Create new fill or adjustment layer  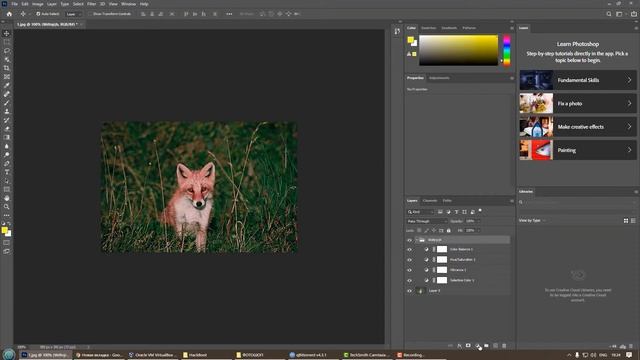(477, 346)
